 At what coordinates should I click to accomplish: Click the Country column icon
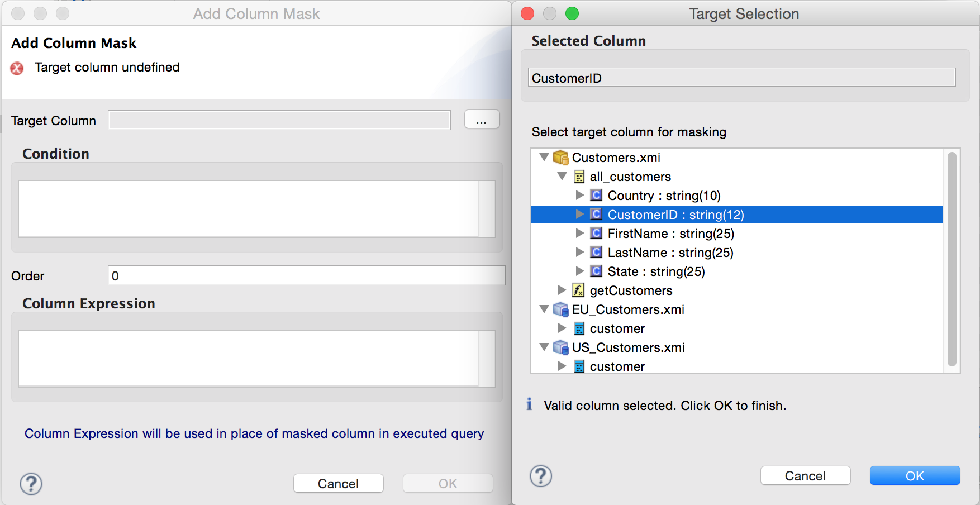(x=596, y=196)
